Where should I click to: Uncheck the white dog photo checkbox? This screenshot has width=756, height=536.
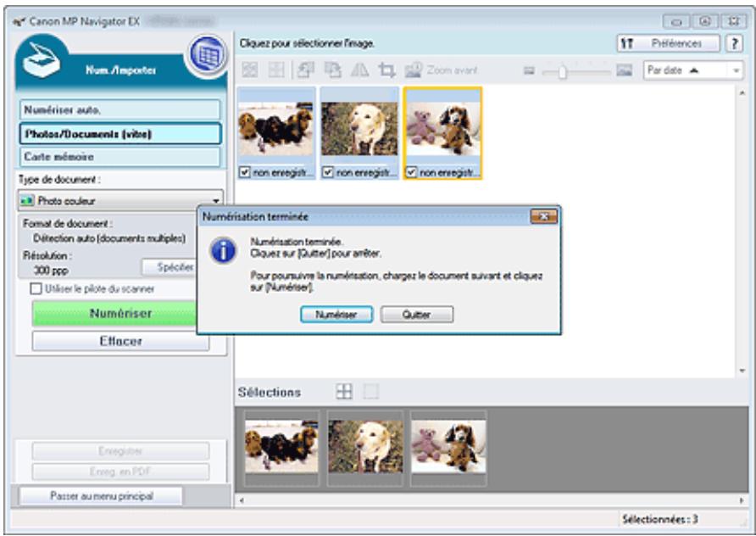[328, 172]
